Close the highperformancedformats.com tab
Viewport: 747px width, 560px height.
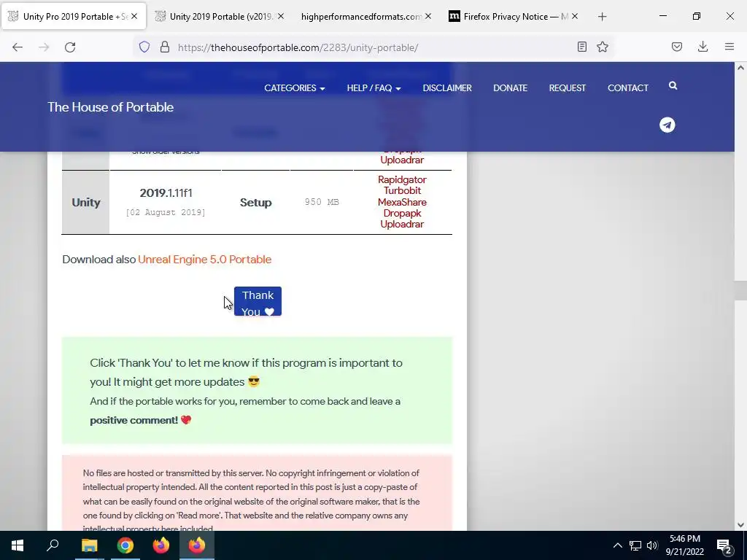point(427,16)
